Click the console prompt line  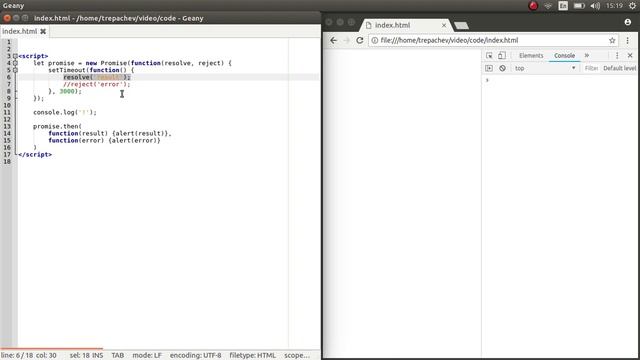[x=559, y=80]
